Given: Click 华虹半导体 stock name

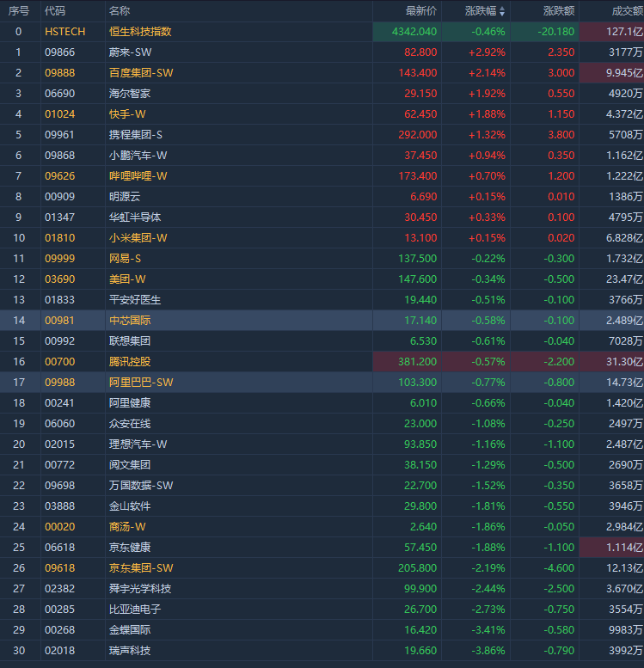Looking at the screenshot, I should tap(135, 218).
